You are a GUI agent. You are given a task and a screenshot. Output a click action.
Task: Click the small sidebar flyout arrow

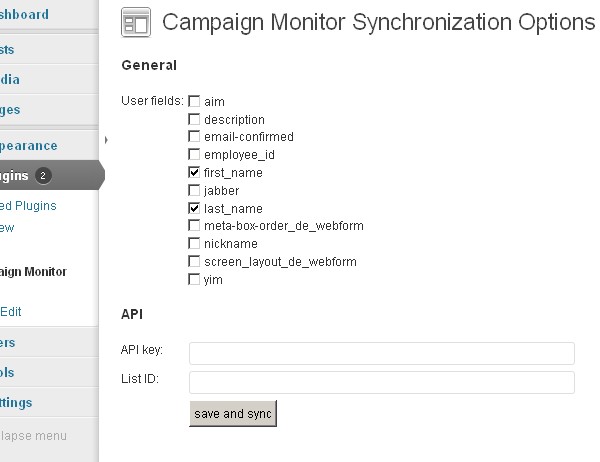point(105,140)
